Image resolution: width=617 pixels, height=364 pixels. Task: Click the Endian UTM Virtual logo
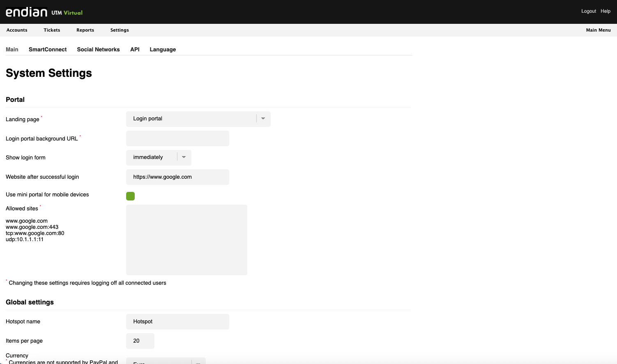pyautogui.click(x=44, y=12)
